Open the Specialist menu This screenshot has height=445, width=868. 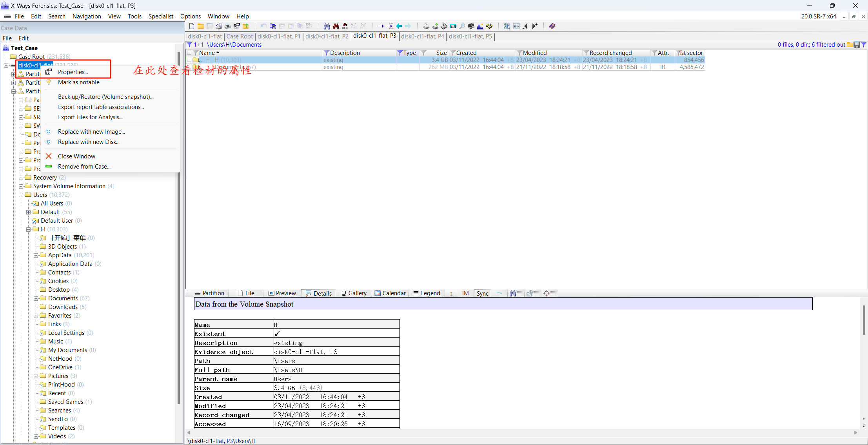161,16
